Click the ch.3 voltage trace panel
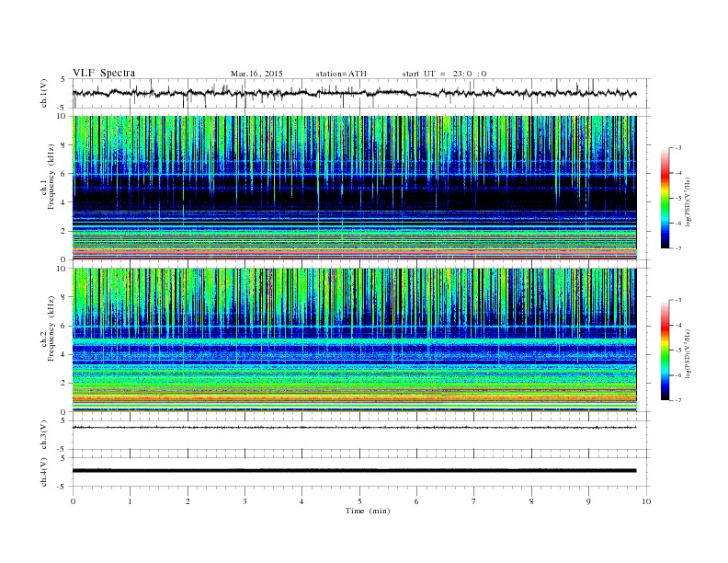The image size is (728, 563). (361, 435)
